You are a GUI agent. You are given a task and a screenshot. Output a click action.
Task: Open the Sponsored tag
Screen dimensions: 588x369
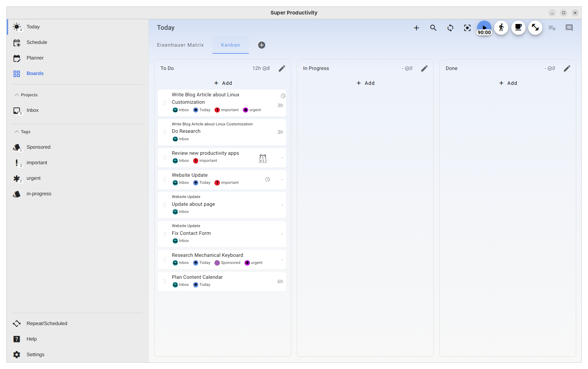[x=78, y=147]
